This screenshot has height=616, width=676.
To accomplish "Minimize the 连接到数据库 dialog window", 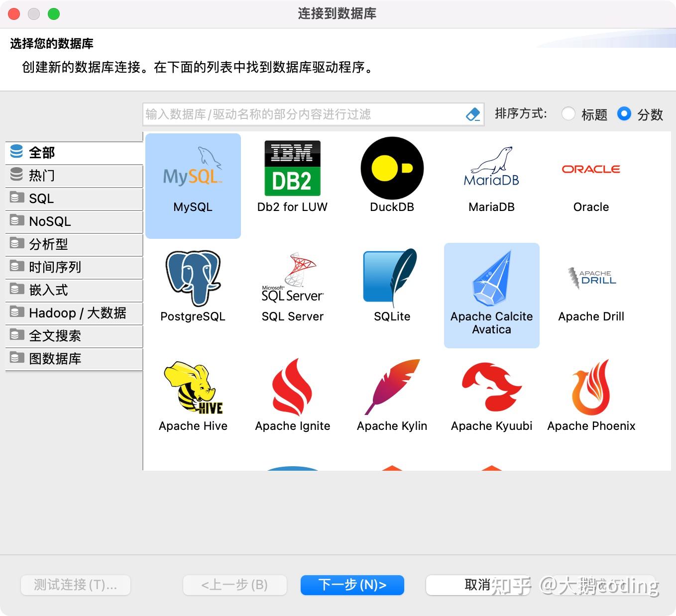I will coord(34,14).
